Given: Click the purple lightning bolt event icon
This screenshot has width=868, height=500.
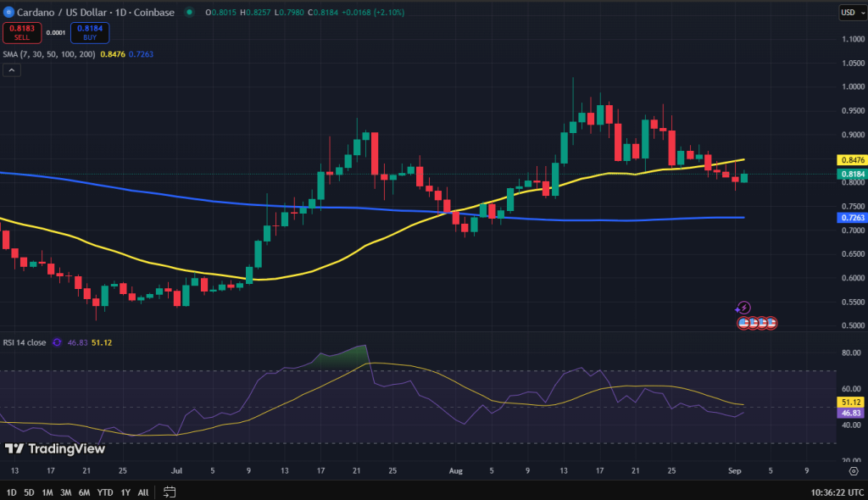Looking at the screenshot, I should 743,308.
